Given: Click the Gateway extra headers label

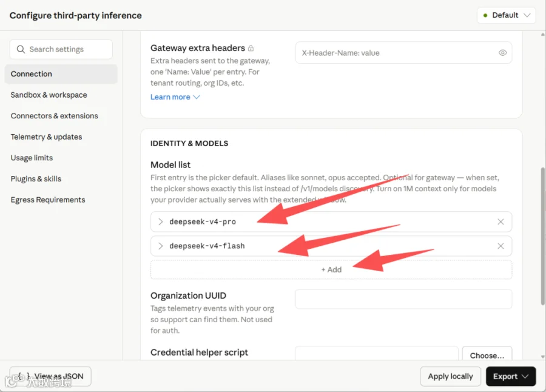Looking at the screenshot, I should pos(198,48).
